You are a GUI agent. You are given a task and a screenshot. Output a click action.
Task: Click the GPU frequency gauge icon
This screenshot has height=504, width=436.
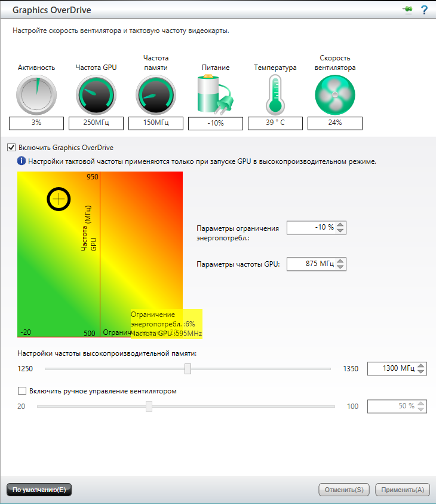(x=96, y=95)
